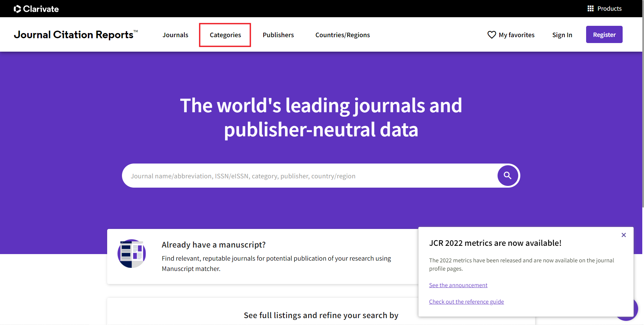Click the Manuscript matcher illustration icon
This screenshot has width=644, height=325.
[132, 254]
